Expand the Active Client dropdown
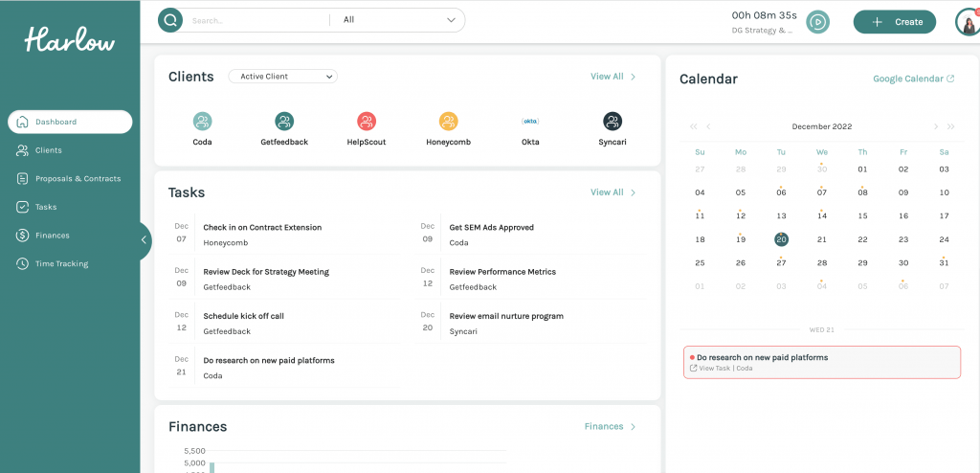 pyautogui.click(x=282, y=77)
